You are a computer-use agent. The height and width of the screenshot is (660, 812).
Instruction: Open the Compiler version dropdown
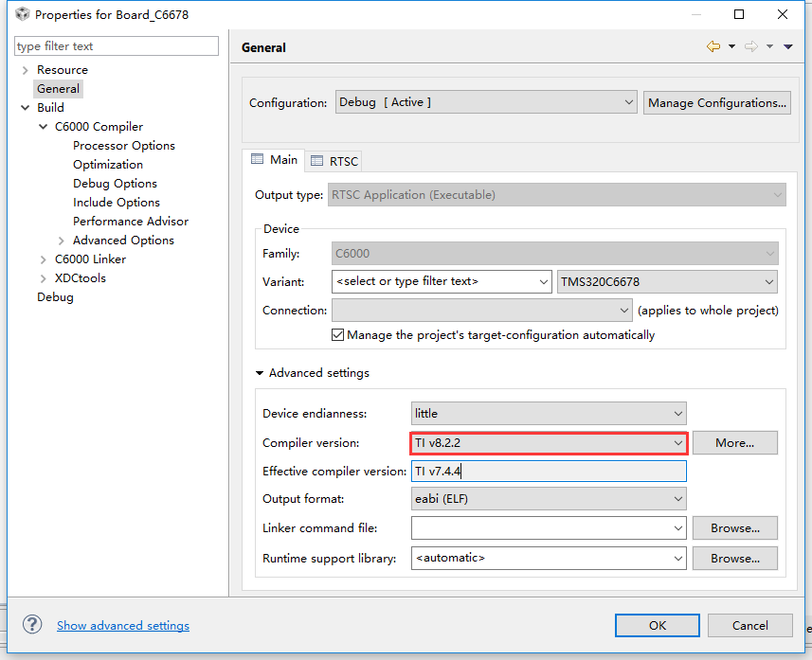coord(550,442)
